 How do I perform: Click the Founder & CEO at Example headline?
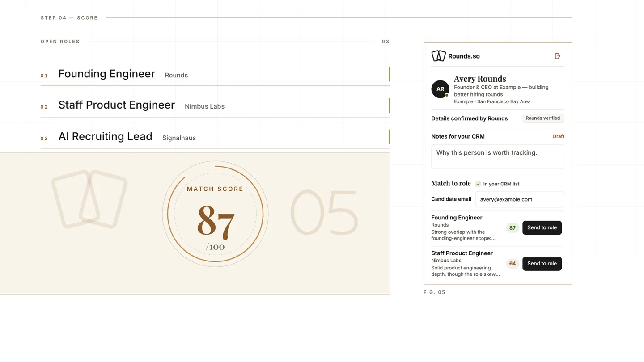point(501,91)
